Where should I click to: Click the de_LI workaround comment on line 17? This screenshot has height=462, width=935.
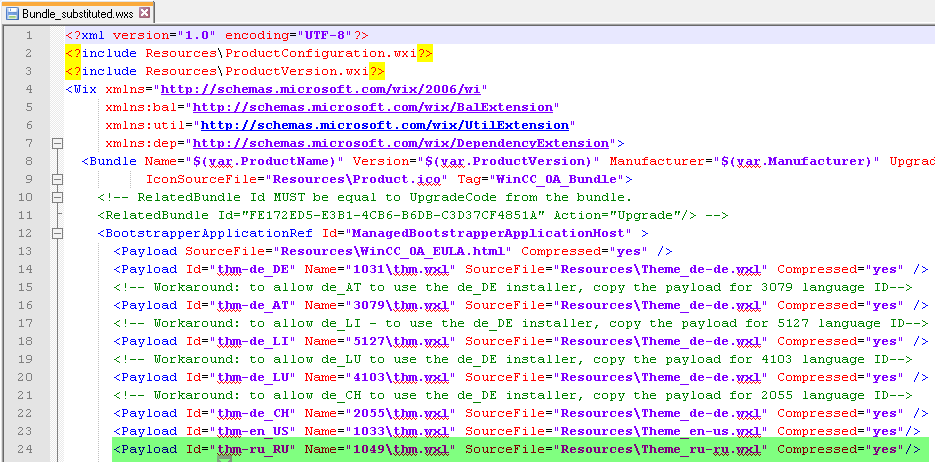521,323
